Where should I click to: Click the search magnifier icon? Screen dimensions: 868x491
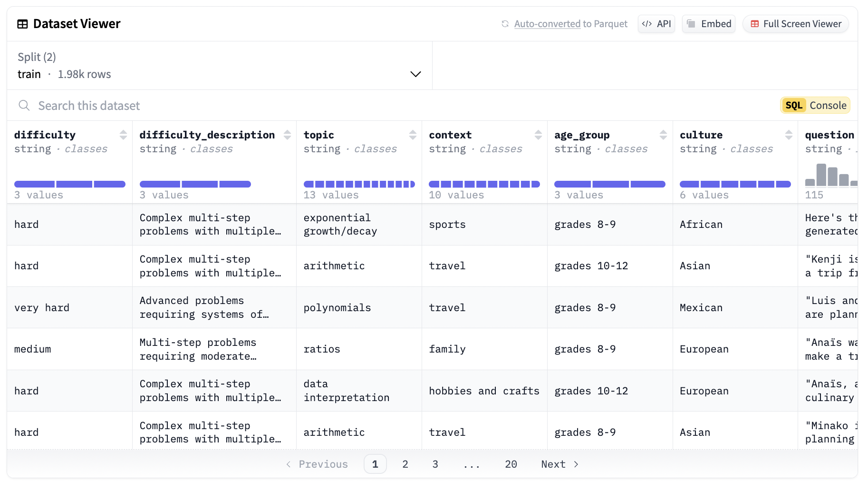click(24, 105)
